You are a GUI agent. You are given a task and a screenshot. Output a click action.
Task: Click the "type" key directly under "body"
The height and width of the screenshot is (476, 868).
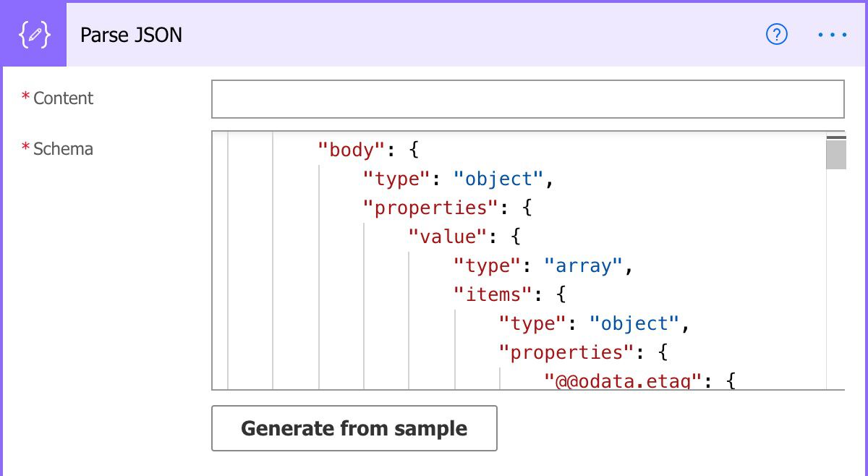395,179
